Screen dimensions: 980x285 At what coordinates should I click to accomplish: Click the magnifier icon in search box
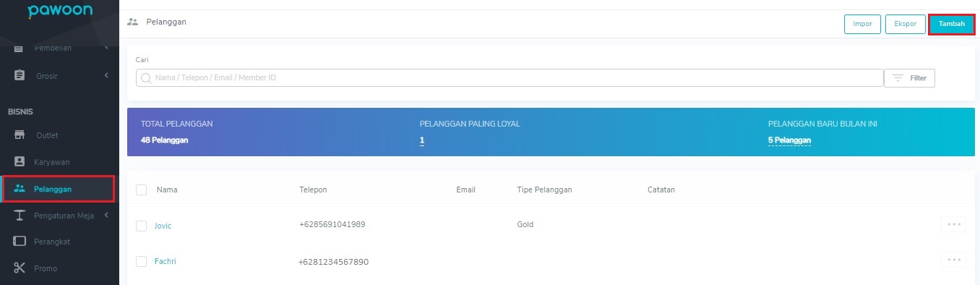click(146, 77)
